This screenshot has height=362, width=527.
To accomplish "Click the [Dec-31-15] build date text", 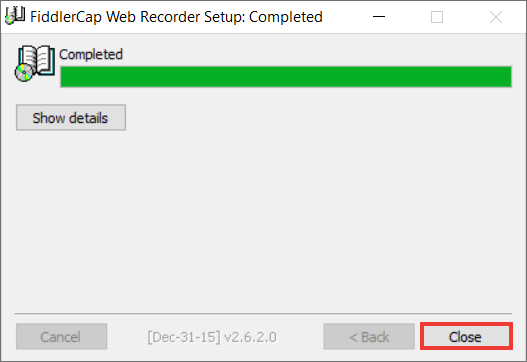I will point(184,337).
